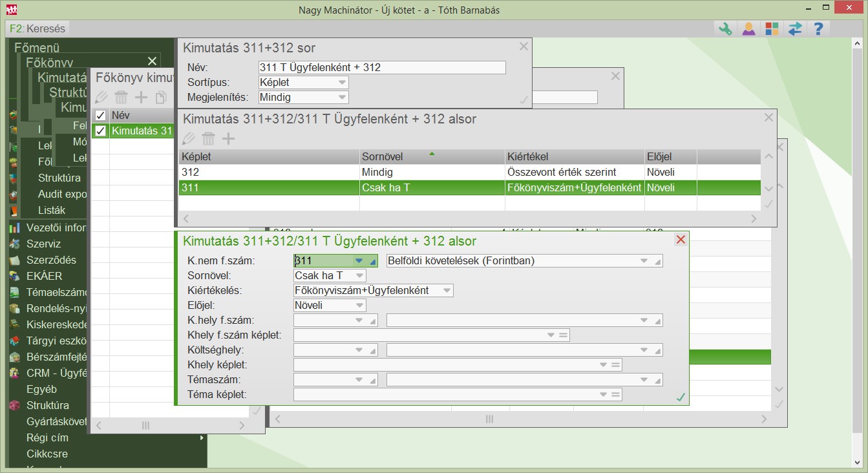The width and height of the screenshot is (868, 473).
Task: Open the Főkönyv menu item
Action: 49,63
